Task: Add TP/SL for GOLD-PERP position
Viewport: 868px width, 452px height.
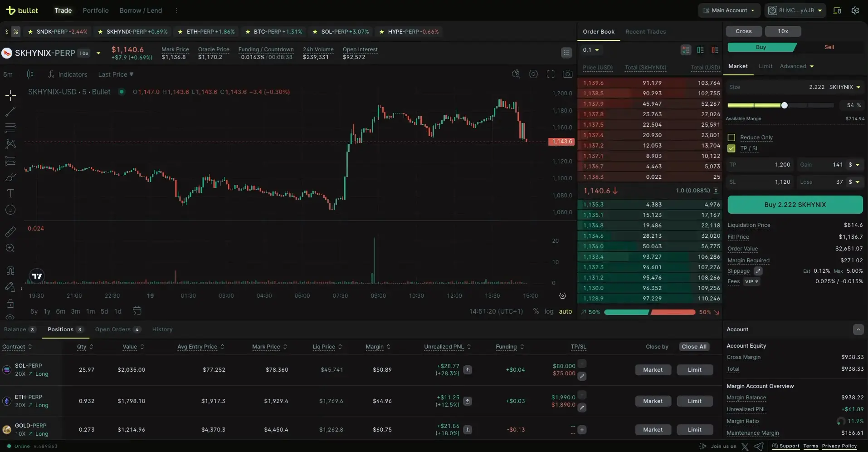Action: pos(582,430)
